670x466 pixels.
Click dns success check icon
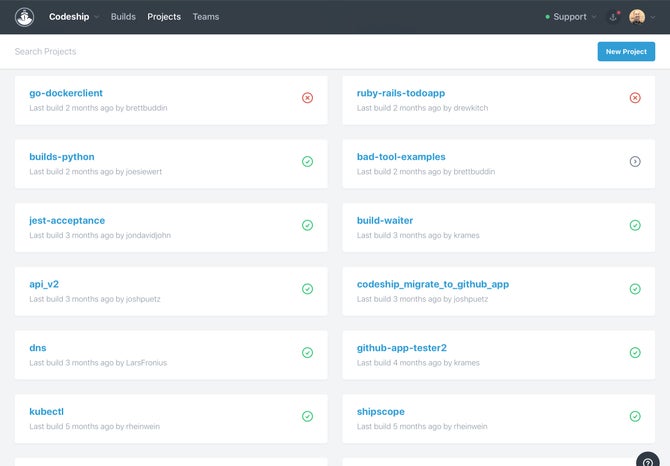(x=307, y=352)
